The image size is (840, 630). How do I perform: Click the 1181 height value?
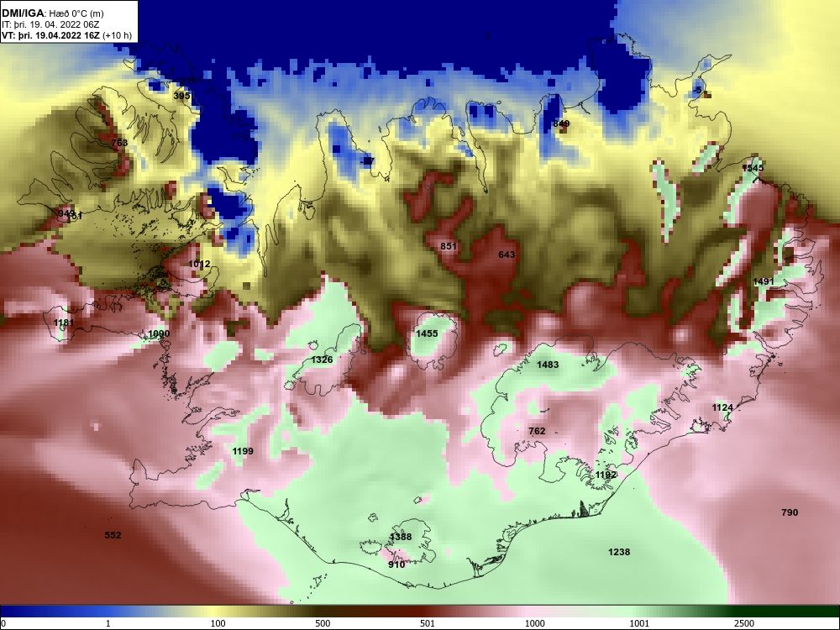coord(64,323)
